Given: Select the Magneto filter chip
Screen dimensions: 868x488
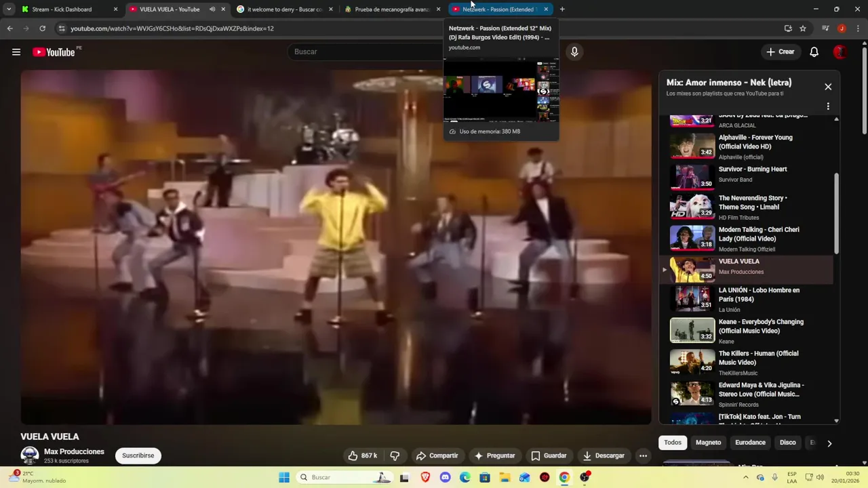Looking at the screenshot, I should click(708, 443).
